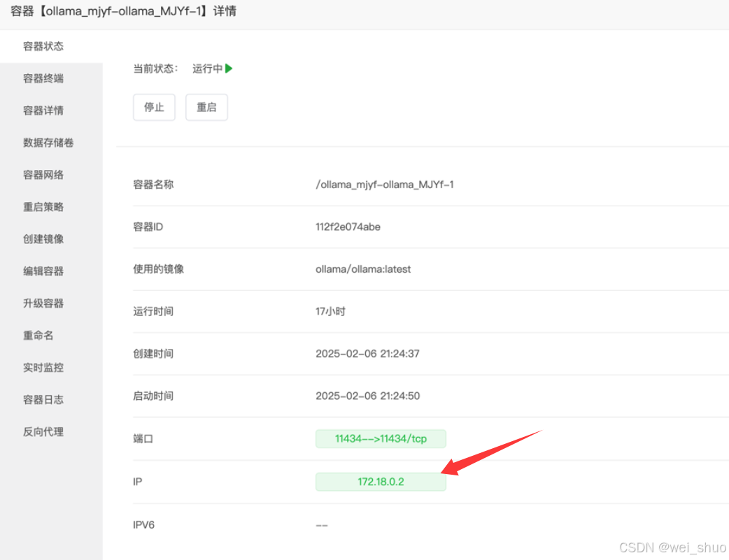This screenshot has width=729, height=560.
Task: Click the 容器名称 field label
Action: tap(153, 185)
